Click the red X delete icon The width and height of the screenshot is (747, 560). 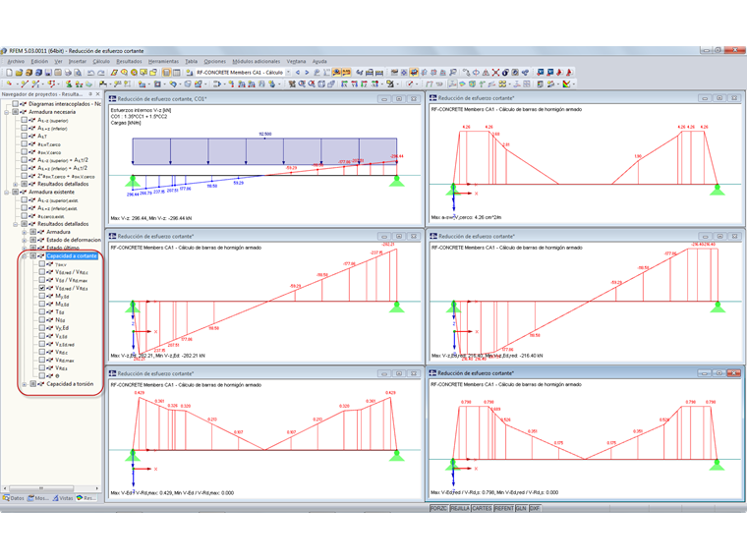pyautogui.click(x=495, y=73)
